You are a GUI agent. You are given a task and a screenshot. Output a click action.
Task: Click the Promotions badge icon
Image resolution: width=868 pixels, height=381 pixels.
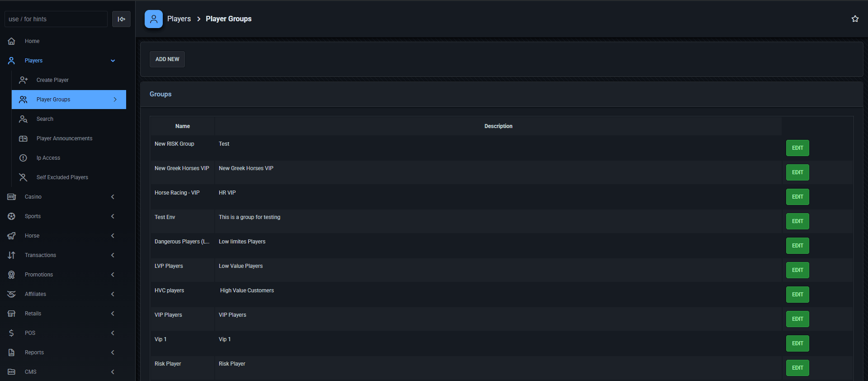12,275
